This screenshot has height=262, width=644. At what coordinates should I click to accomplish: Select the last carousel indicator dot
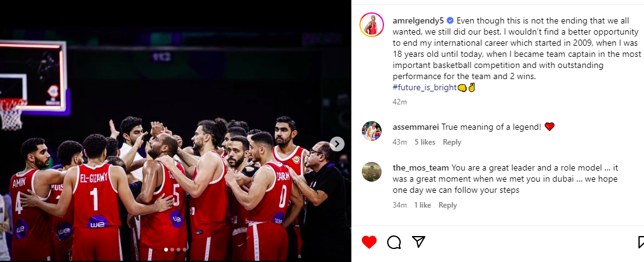click(x=185, y=250)
